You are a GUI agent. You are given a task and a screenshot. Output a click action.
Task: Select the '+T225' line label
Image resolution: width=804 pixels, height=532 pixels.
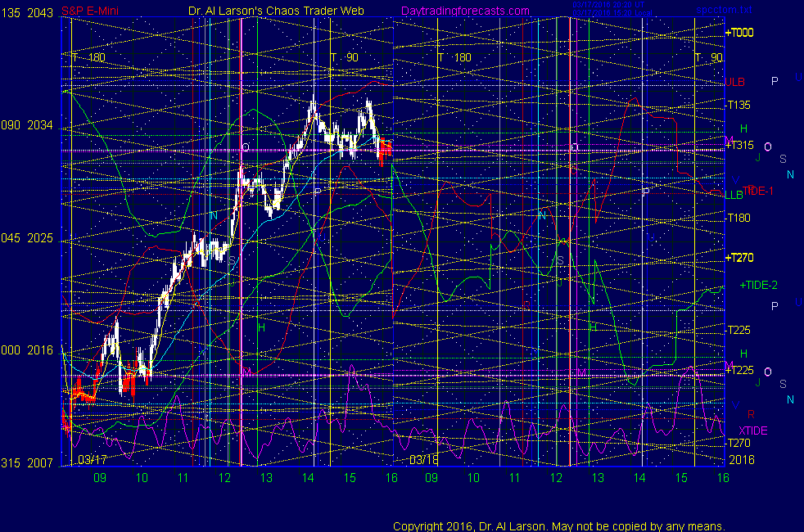739,370
